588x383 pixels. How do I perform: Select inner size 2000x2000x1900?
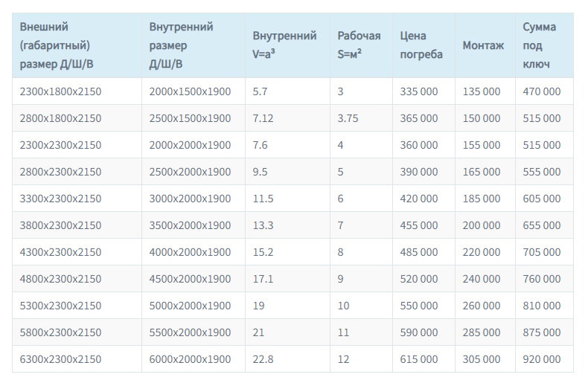190,145
